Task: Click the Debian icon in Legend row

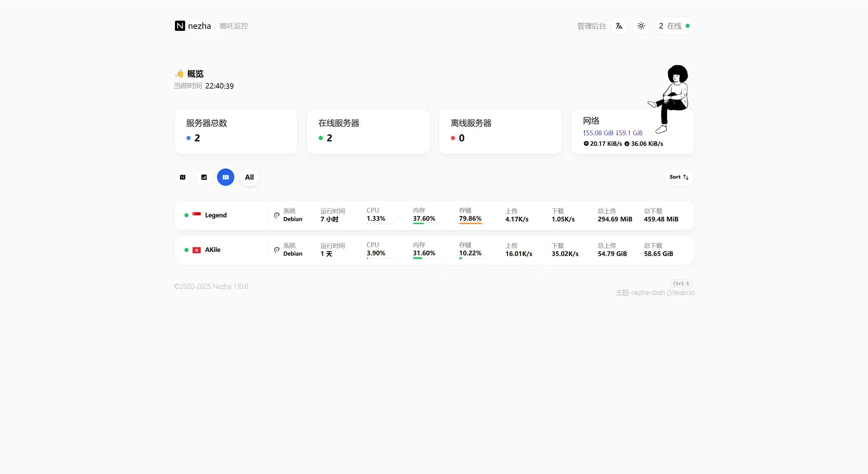Action: [277, 215]
